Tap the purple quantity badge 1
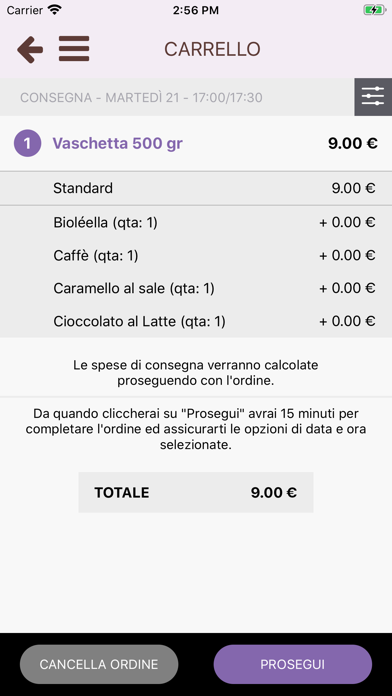392x696 pixels. [28, 143]
